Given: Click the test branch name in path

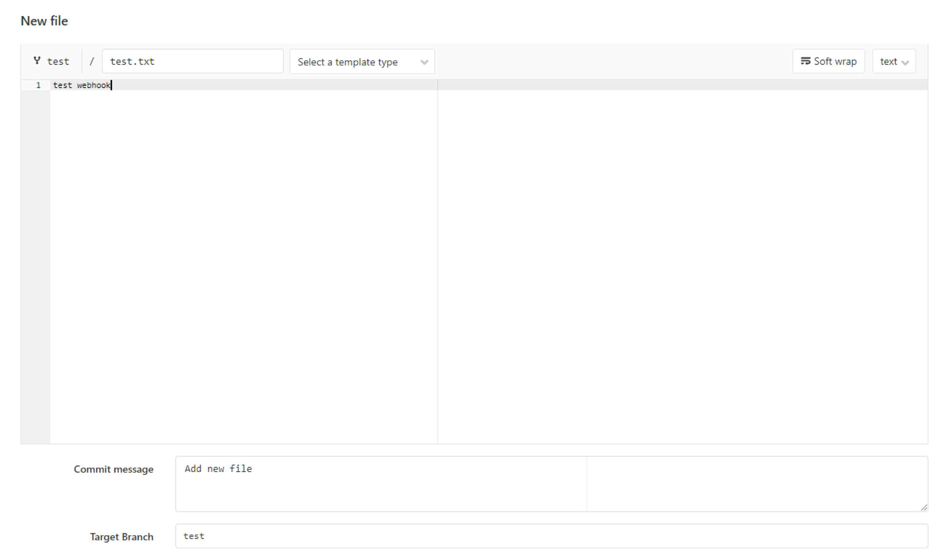Looking at the screenshot, I should [58, 61].
